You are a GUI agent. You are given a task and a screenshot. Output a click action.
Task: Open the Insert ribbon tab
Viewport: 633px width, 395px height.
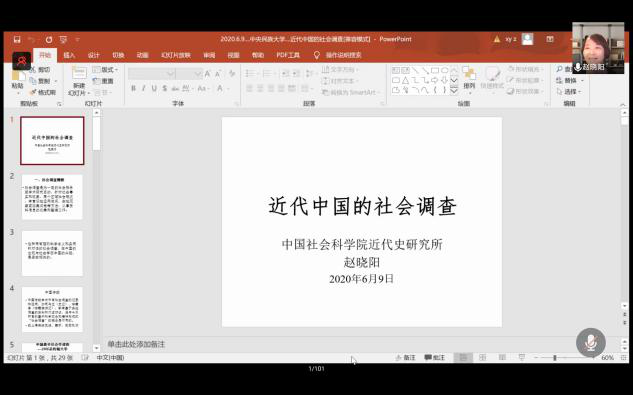[x=69, y=55]
